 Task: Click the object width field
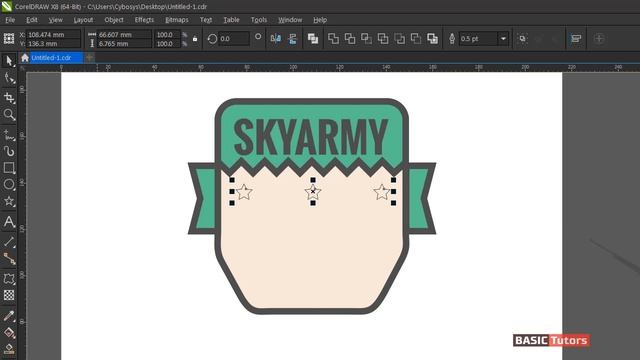pyautogui.click(x=124, y=35)
